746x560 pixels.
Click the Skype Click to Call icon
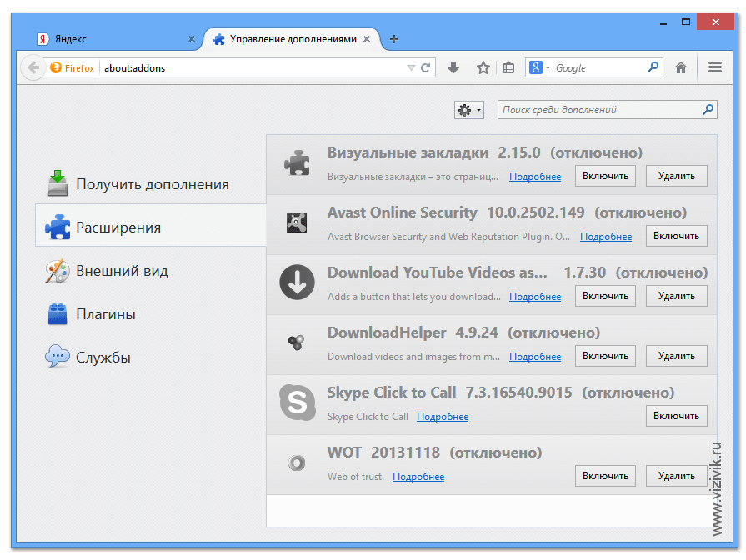[x=298, y=402]
